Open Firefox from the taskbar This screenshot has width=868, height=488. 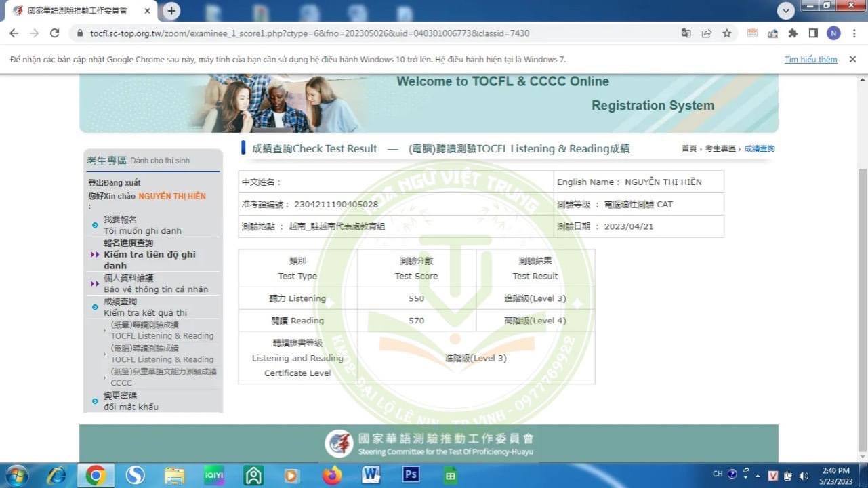click(333, 476)
